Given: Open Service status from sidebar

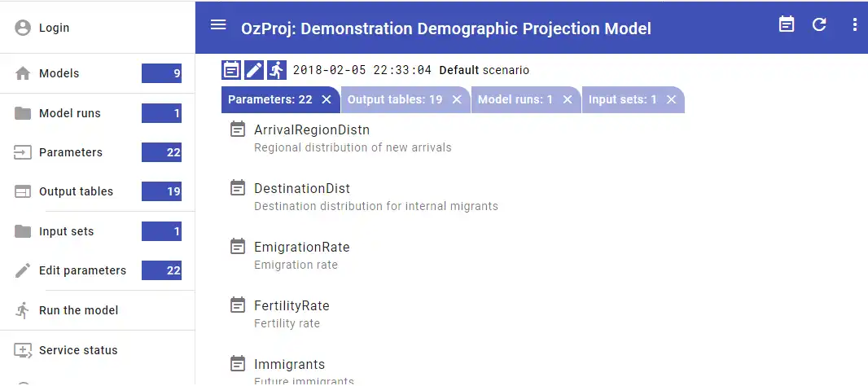Looking at the screenshot, I should (78, 350).
